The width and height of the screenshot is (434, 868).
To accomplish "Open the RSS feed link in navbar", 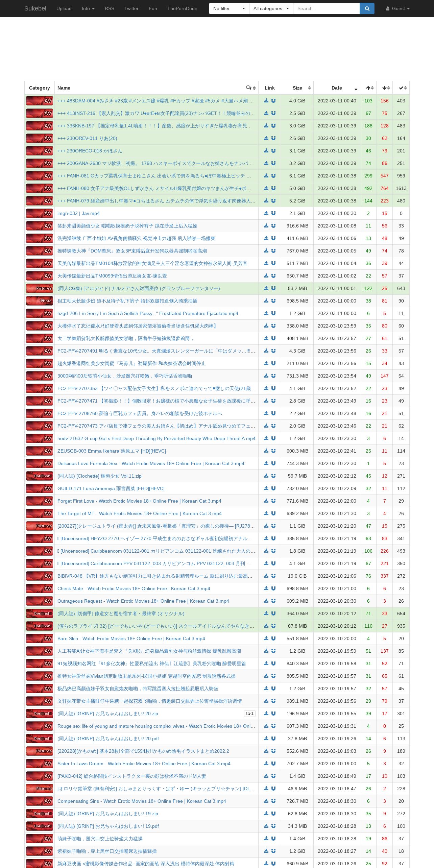I will pos(110,8).
